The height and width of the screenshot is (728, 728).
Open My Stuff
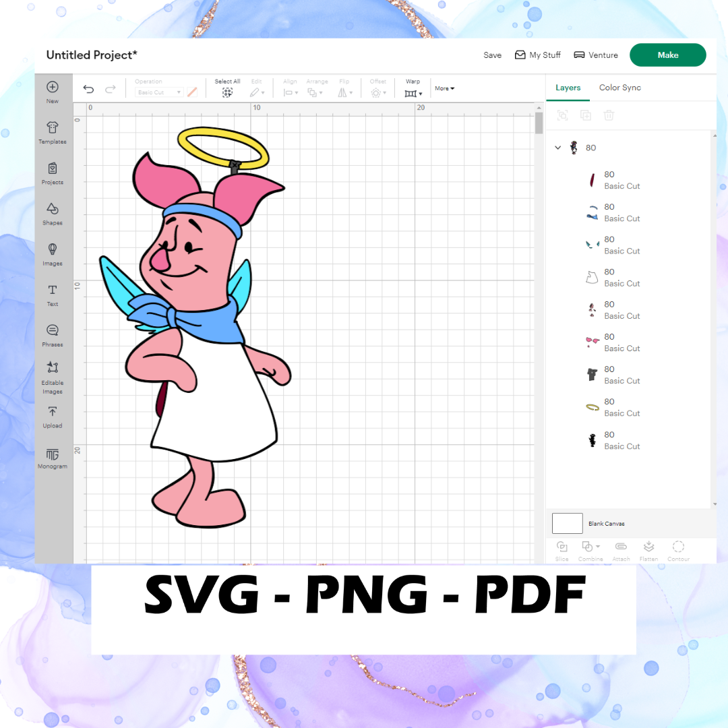pyautogui.click(x=538, y=55)
